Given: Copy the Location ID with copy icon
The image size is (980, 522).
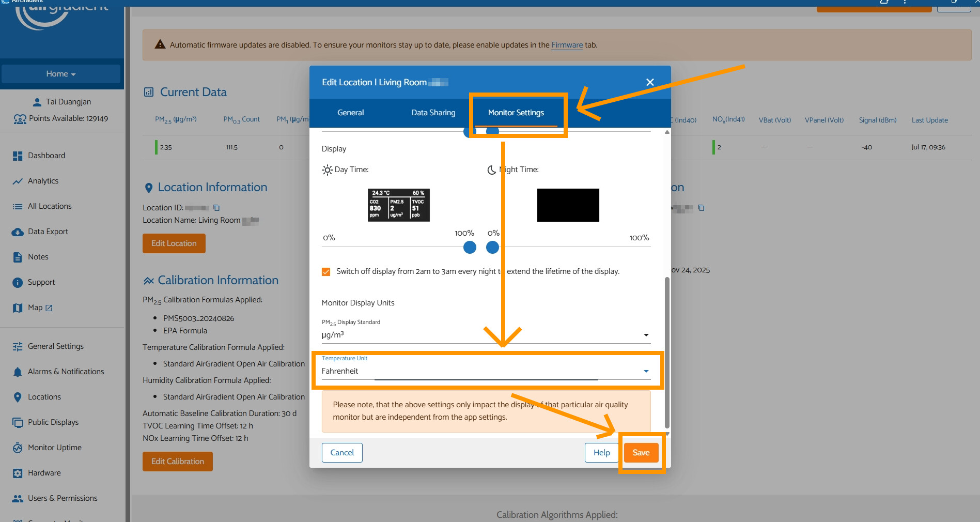Looking at the screenshot, I should [x=216, y=208].
